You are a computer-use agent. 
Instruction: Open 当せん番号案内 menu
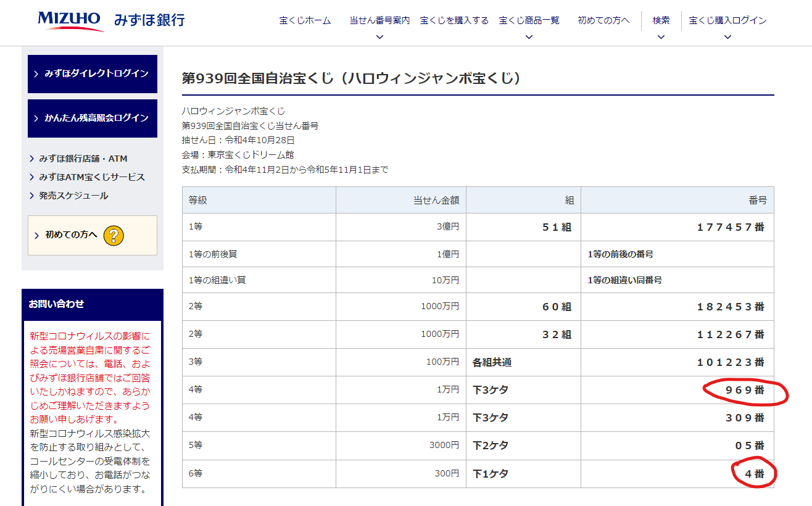pos(379,20)
